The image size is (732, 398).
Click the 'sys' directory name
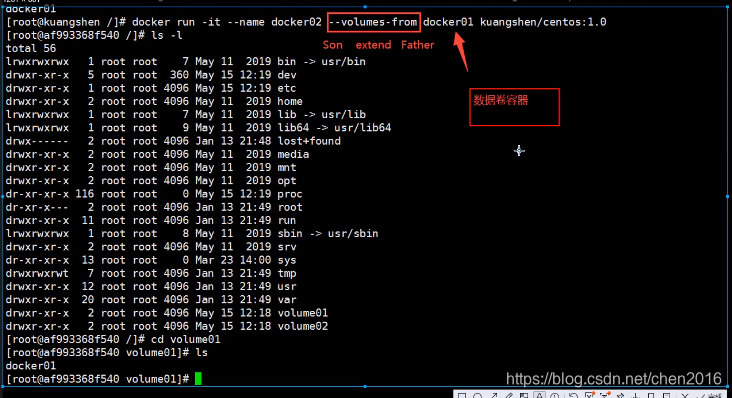tap(287, 260)
